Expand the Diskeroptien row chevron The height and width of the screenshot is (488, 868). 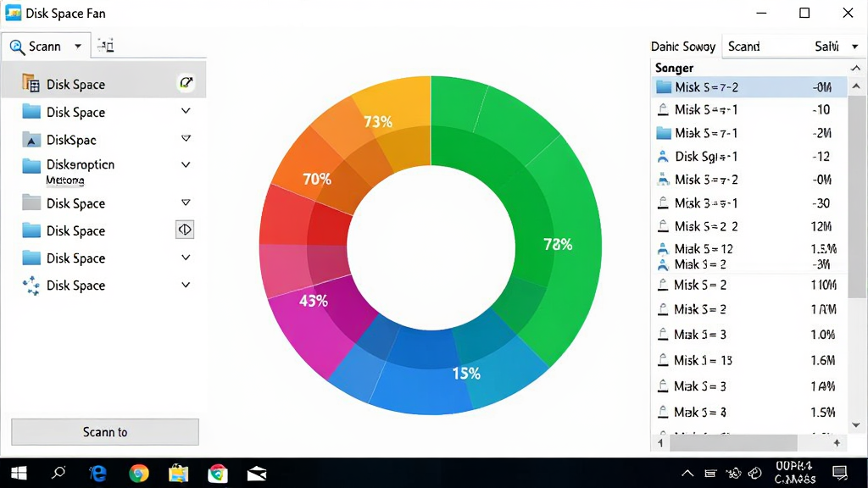[186, 164]
